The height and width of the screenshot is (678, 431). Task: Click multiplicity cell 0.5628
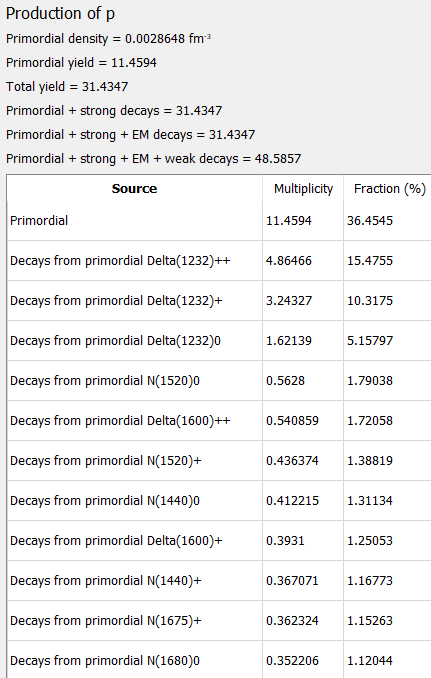click(285, 381)
